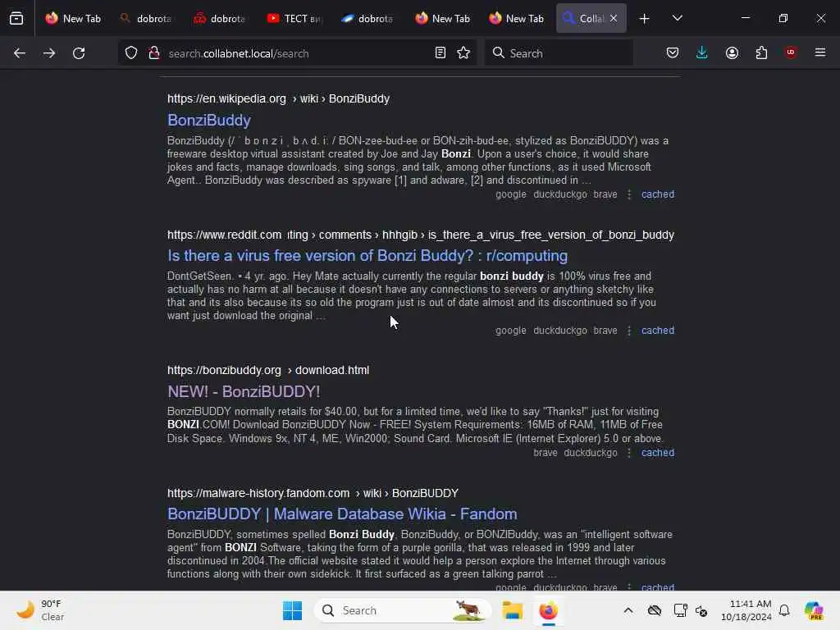Screen dimensions: 840x630
Task: Open the weather widget showing 90°F
Action: [40, 610]
